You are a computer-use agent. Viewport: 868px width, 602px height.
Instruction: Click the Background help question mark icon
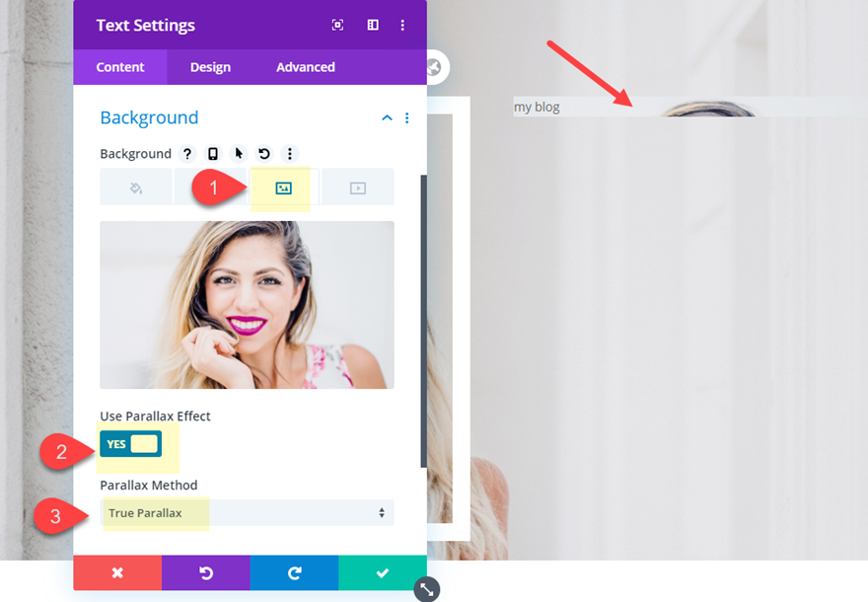point(187,153)
